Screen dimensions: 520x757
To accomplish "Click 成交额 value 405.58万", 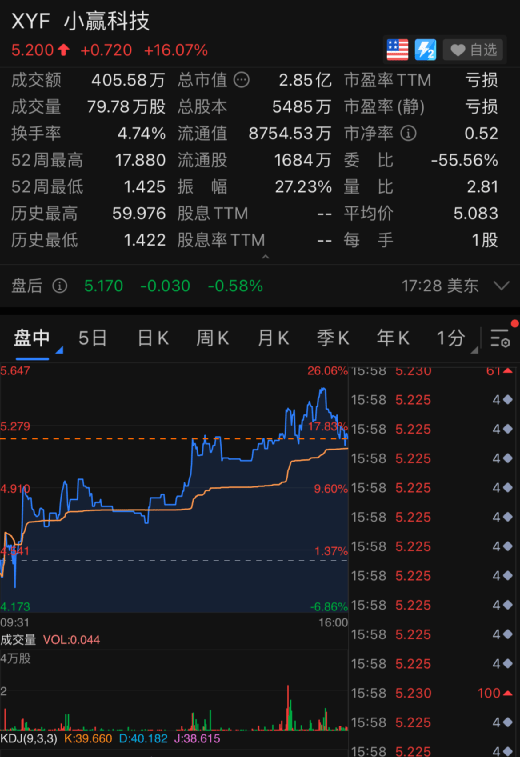I will point(128,80).
